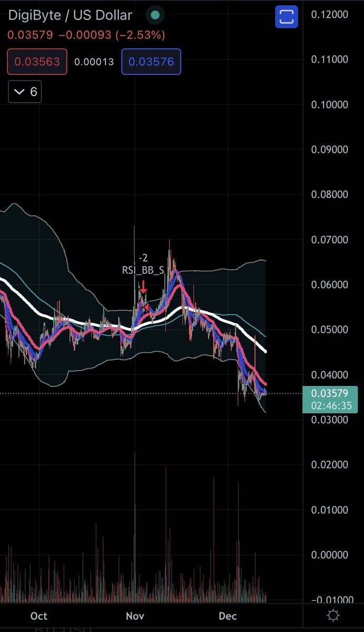Click the 0.04000 price axis label
Screen dimensions: 364x632
[x=329, y=375]
